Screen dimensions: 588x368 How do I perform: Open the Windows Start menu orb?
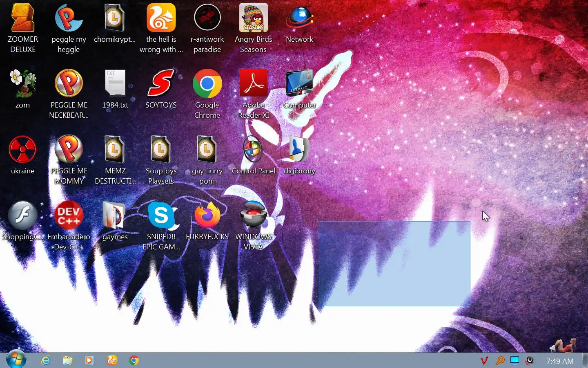click(16, 360)
